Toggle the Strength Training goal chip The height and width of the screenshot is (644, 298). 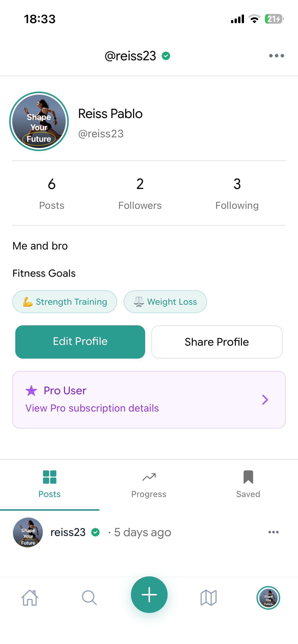click(65, 302)
